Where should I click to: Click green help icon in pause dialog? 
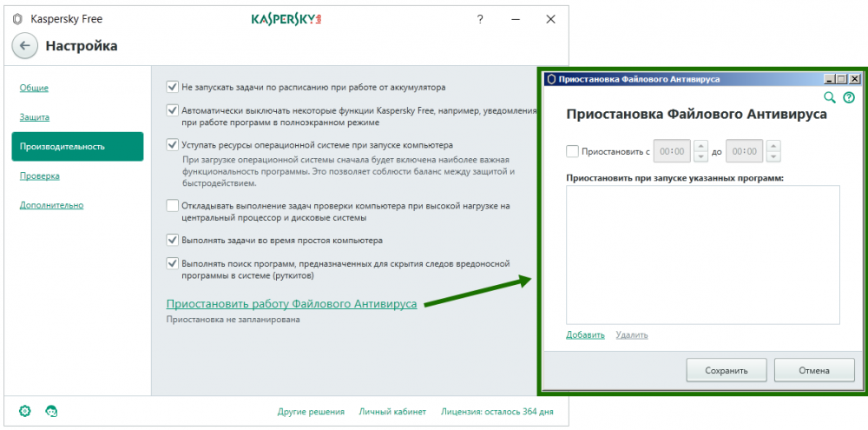pyautogui.click(x=849, y=97)
